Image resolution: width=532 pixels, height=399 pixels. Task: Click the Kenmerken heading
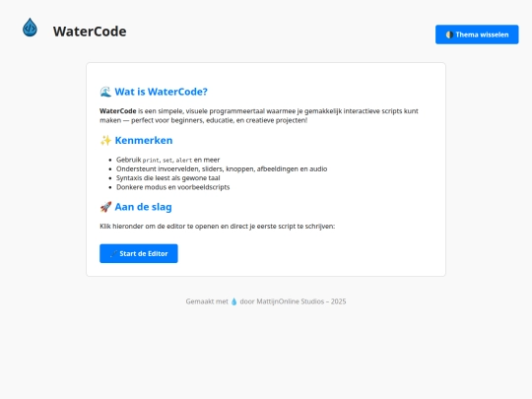tap(144, 141)
